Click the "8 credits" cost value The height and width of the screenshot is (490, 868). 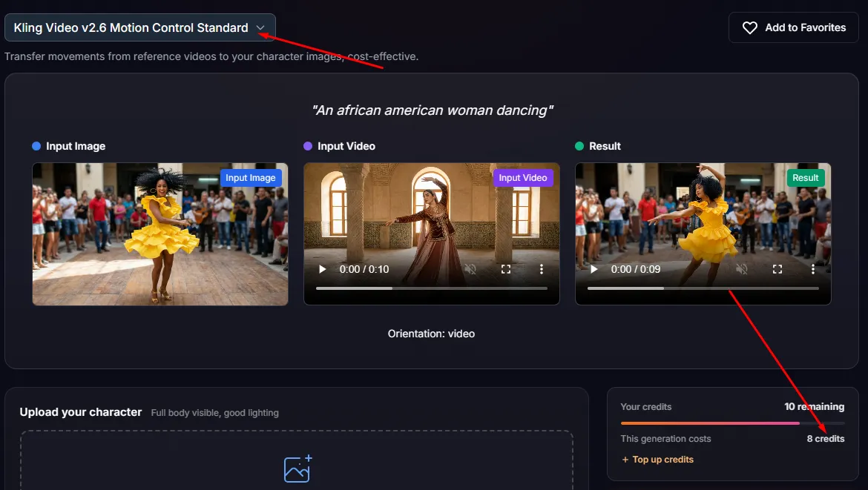click(826, 439)
